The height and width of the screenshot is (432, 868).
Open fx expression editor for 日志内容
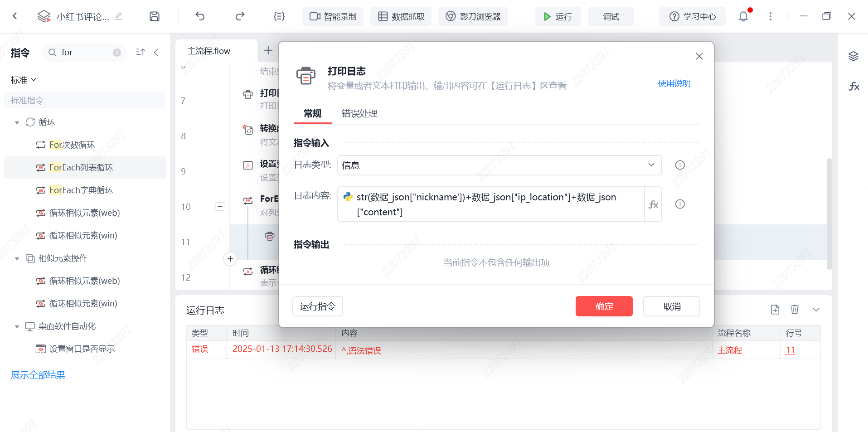click(x=653, y=204)
